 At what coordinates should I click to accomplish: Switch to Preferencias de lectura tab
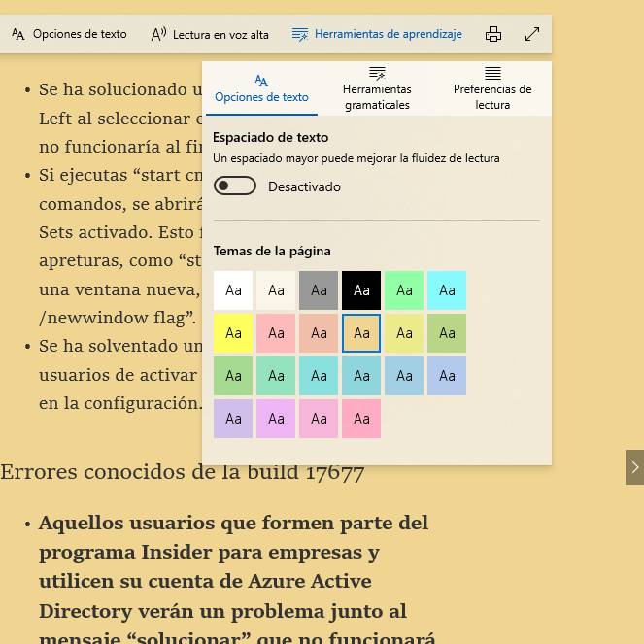492,88
